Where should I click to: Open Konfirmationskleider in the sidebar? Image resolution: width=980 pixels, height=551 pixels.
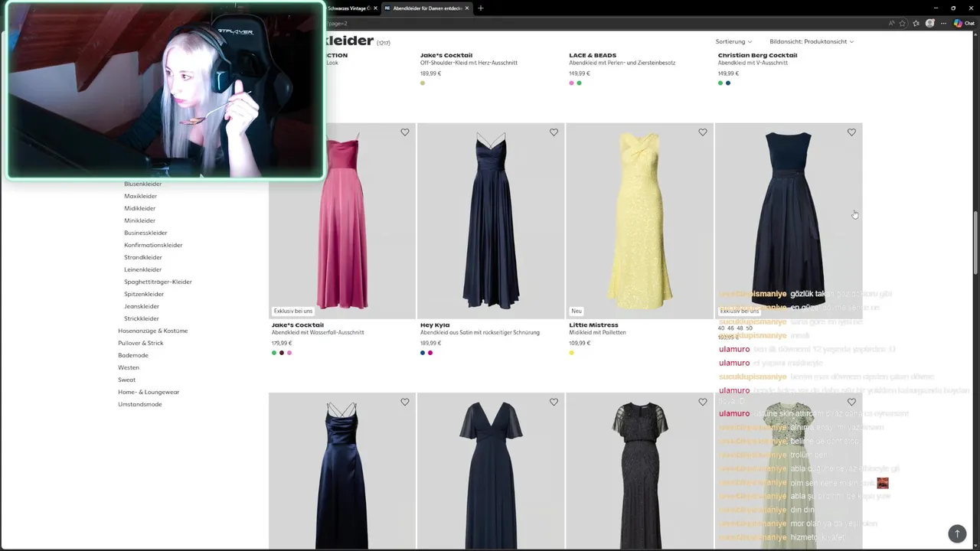pos(153,245)
